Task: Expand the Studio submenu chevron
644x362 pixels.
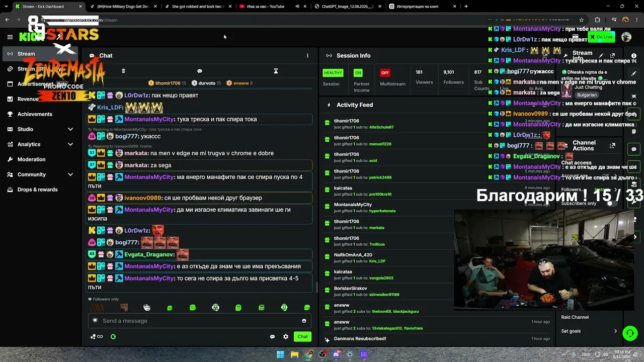Action: [70, 129]
